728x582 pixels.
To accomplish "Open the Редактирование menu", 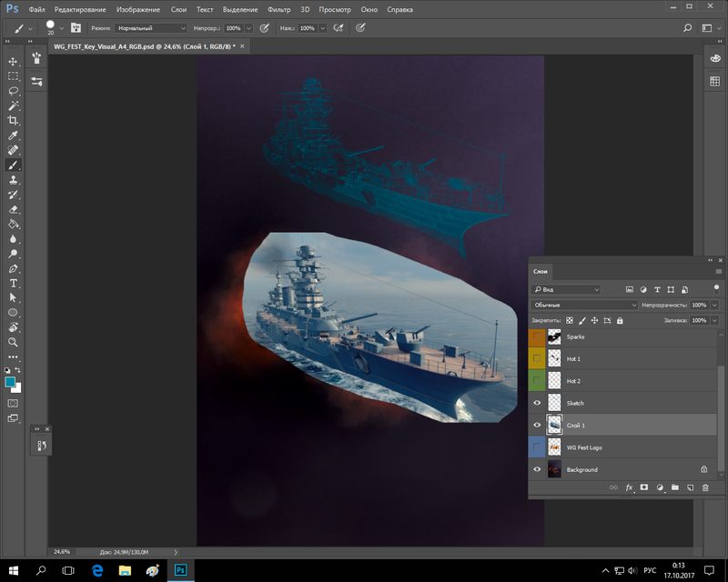I will coord(80,9).
